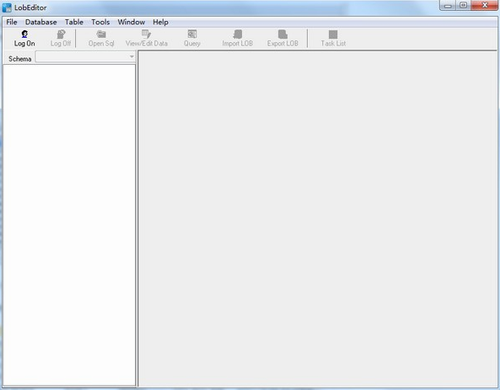
Task: Launch View/Edit Data from toolbar
Action: click(x=146, y=38)
